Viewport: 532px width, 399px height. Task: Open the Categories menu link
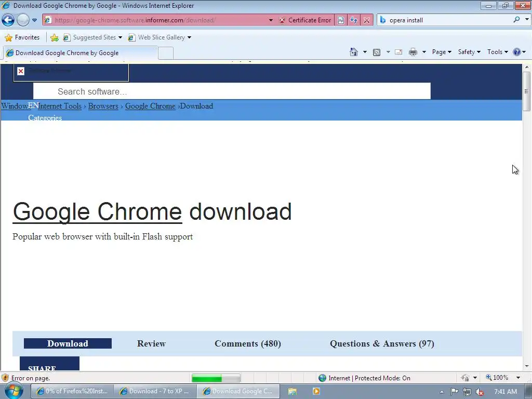pos(45,117)
